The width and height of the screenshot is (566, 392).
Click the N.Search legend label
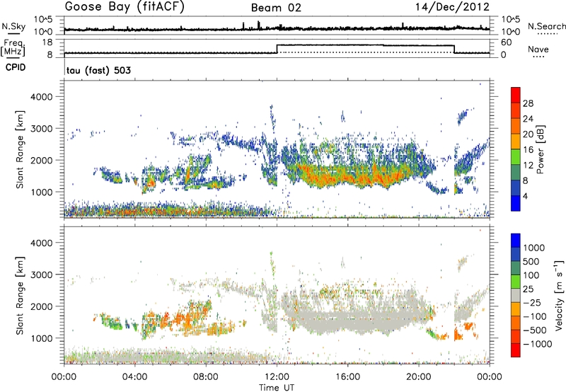[546, 26]
